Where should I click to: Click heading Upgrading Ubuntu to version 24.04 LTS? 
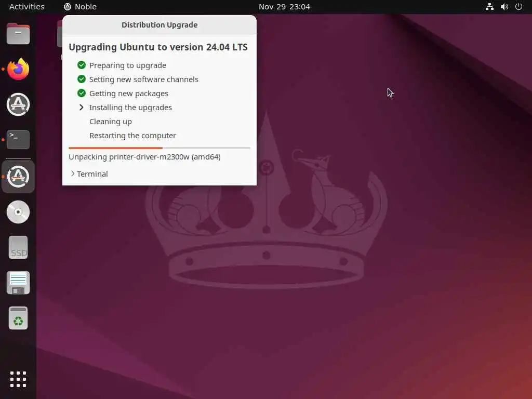(158, 47)
